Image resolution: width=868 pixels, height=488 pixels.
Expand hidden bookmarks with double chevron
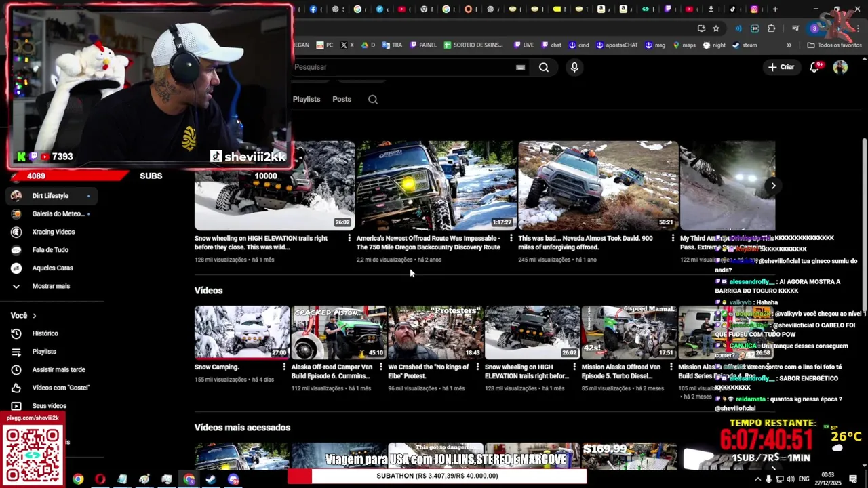click(x=789, y=45)
